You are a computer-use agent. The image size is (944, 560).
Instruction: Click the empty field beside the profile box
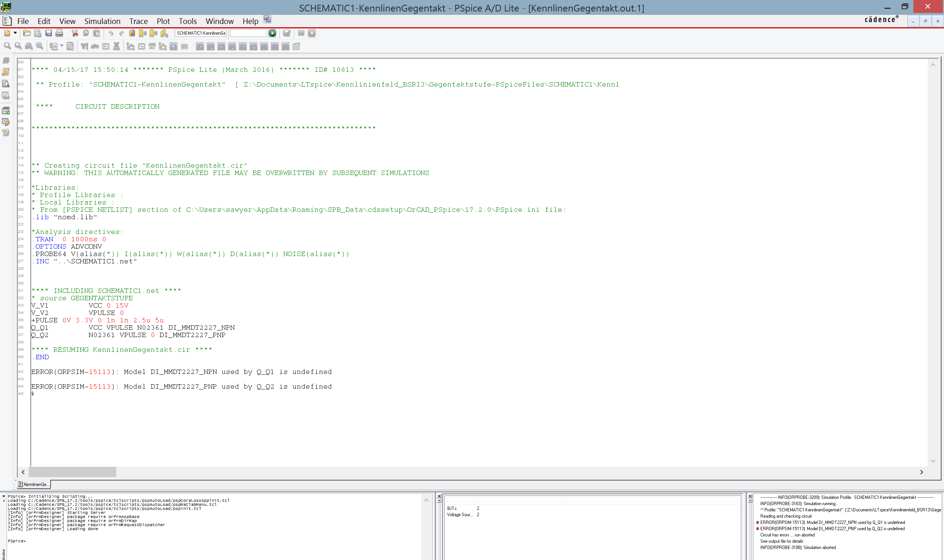(248, 33)
